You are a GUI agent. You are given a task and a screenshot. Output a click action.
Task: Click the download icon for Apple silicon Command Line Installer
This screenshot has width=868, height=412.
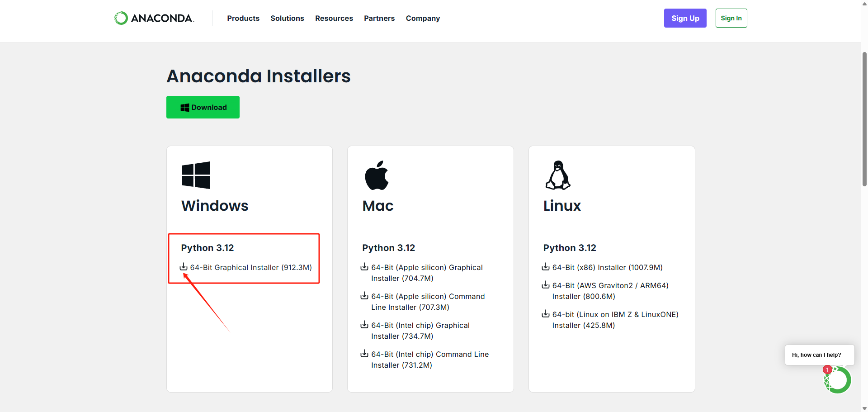(x=364, y=296)
